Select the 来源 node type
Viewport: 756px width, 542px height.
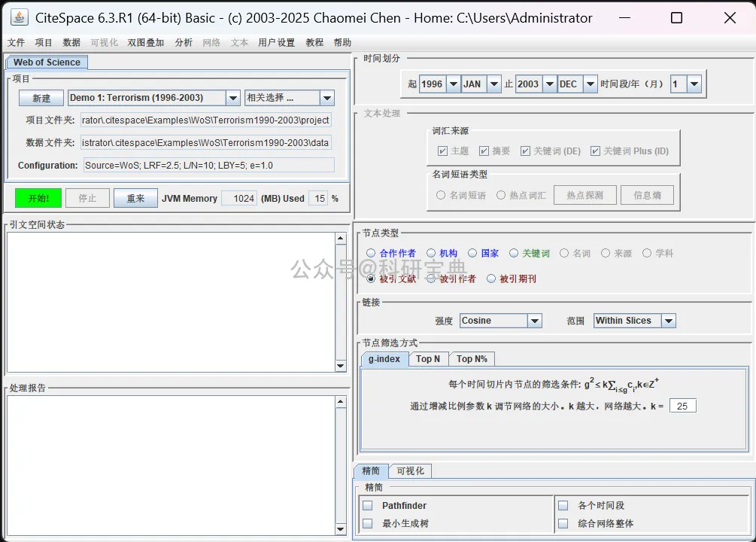pyautogui.click(x=606, y=253)
